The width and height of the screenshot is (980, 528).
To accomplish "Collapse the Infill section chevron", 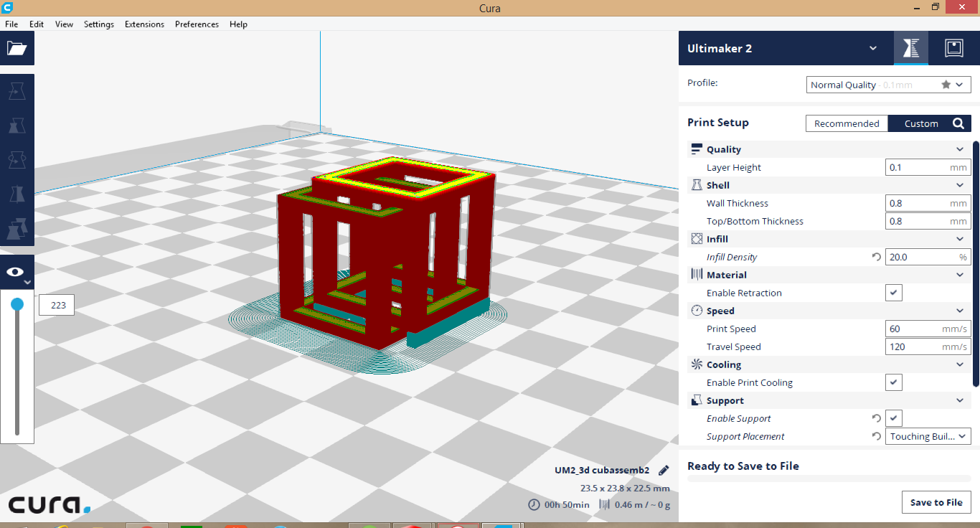I will [960, 239].
